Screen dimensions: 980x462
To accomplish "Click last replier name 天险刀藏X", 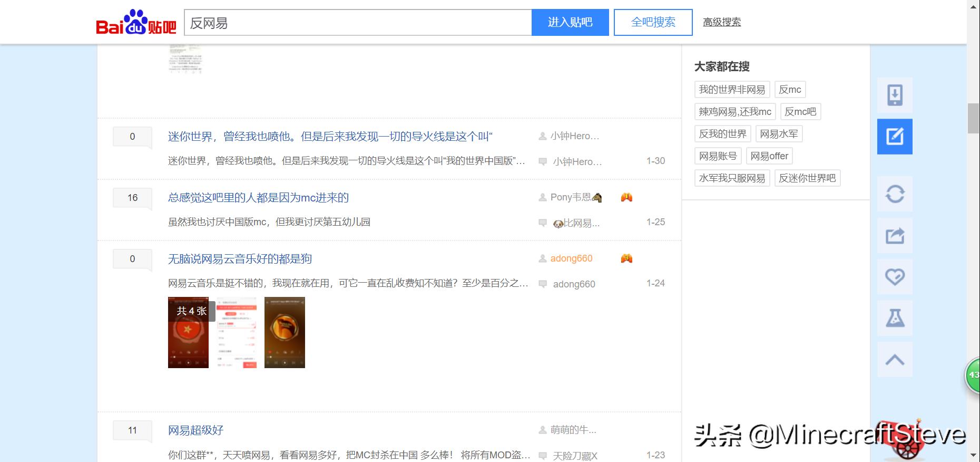I will tap(575, 456).
